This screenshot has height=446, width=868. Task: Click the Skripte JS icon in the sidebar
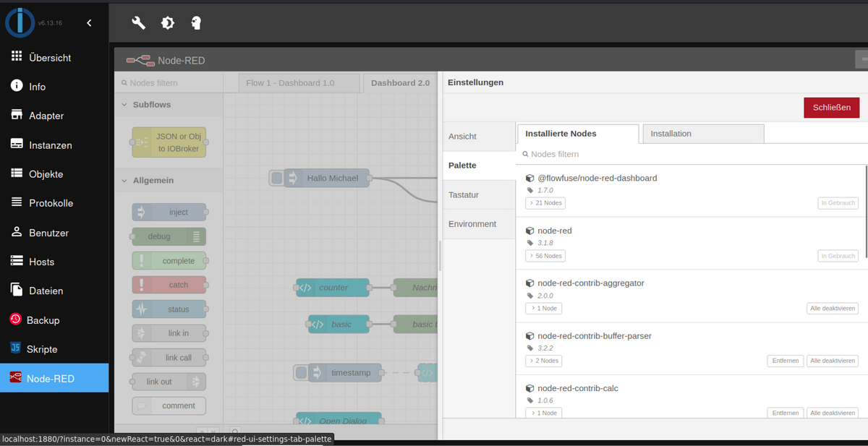(15, 348)
